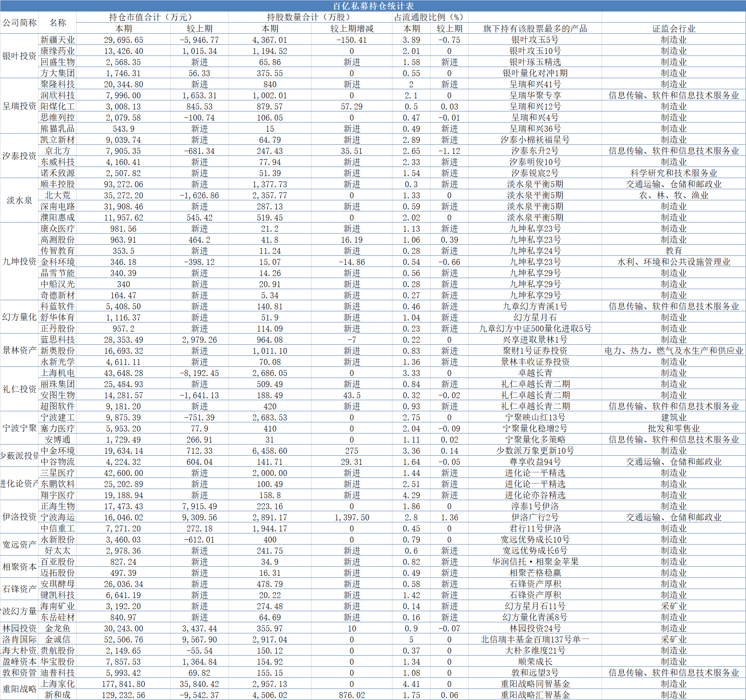Select the change value -8,192.45
The height and width of the screenshot is (700, 746).
[x=199, y=373]
